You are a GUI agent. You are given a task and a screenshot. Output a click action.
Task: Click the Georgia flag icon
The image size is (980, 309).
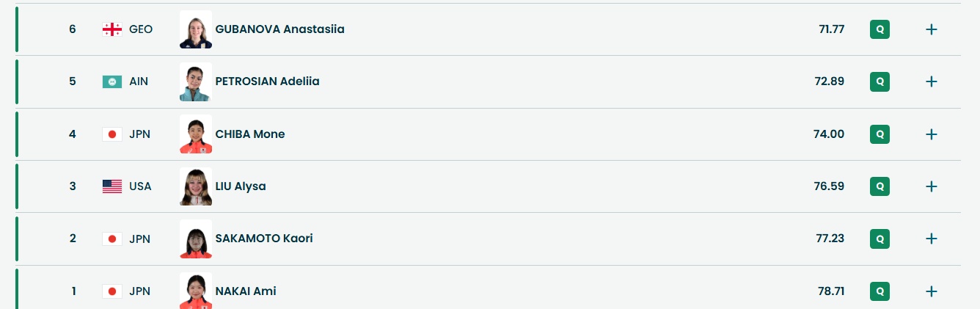tap(112, 29)
